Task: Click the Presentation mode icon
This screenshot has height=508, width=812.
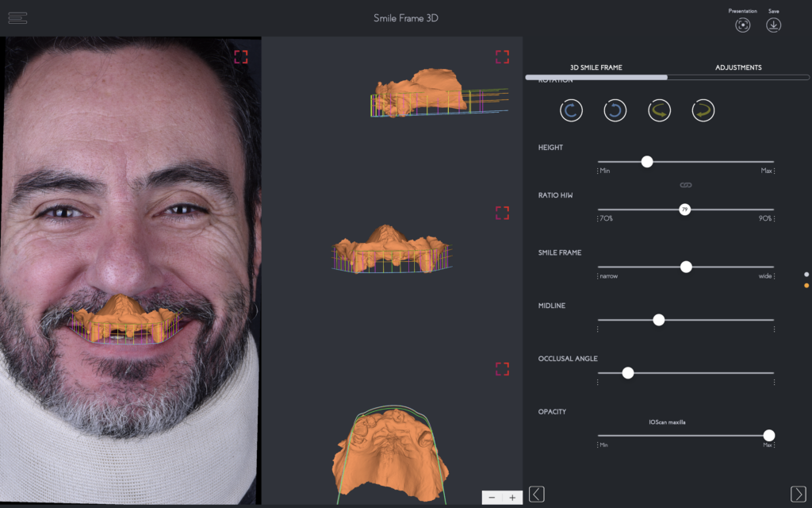Action: (x=742, y=25)
